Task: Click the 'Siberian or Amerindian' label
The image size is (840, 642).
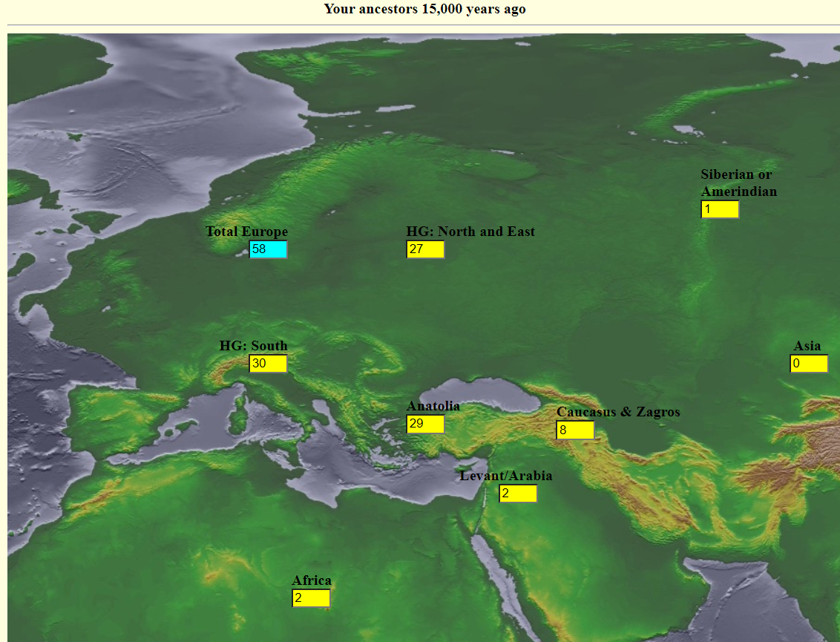Action: point(739,183)
